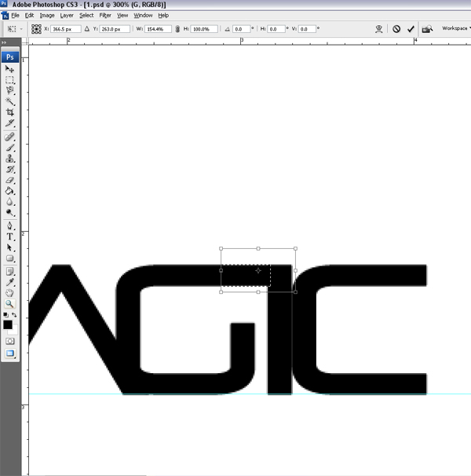Screen dimensions: 471x476
Task: Click the rotation angle field
Action: (242, 29)
